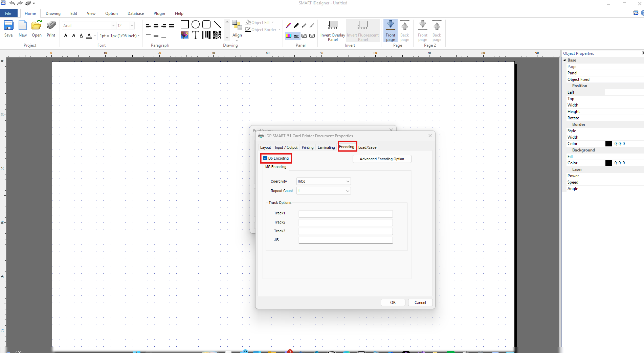Close the Print Setup window behind

[391, 130]
